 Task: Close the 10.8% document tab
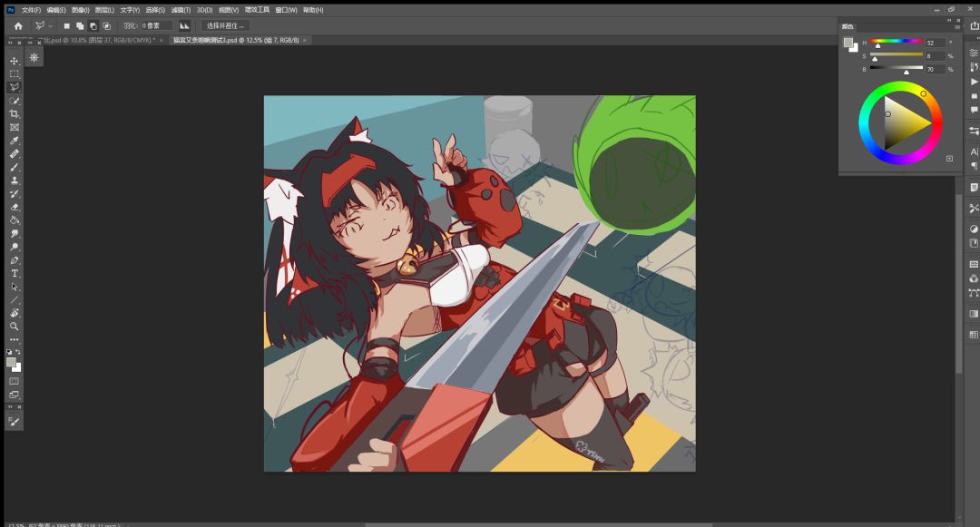[162, 40]
